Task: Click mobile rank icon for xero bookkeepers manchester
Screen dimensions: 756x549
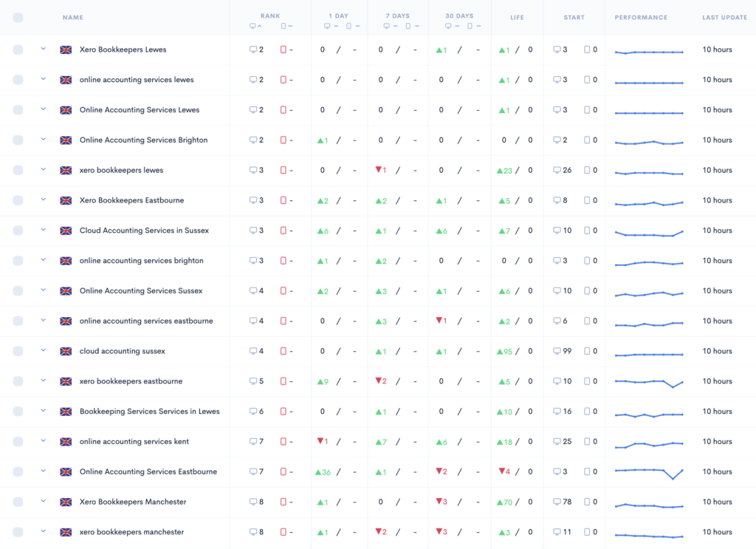Action: 283,532
